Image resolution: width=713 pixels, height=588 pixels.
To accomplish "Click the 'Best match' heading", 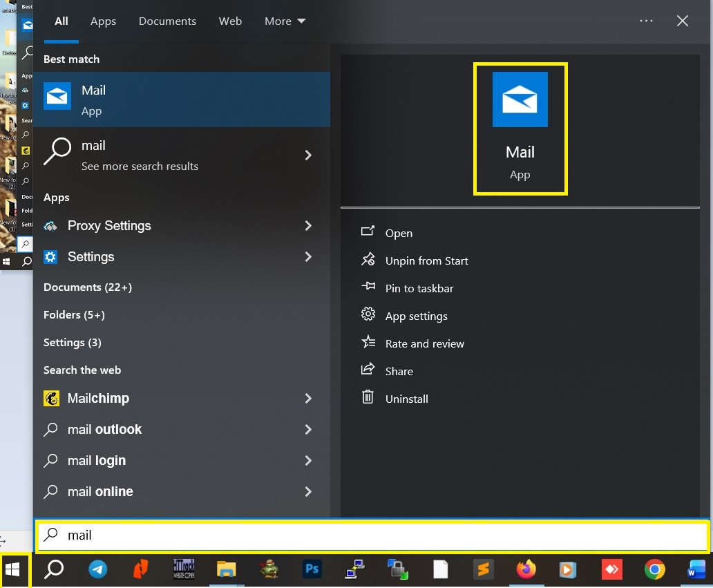I will pyautogui.click(x=71, y=59).
